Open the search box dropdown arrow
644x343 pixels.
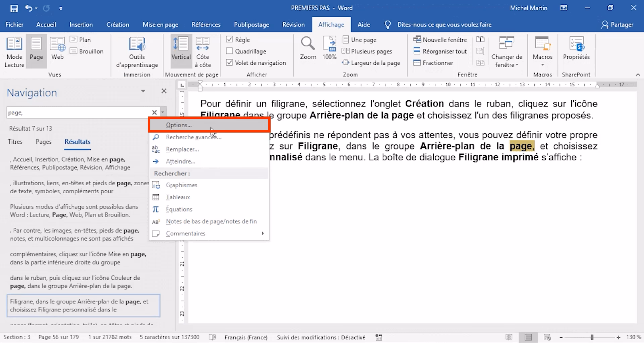coord(163,112)
